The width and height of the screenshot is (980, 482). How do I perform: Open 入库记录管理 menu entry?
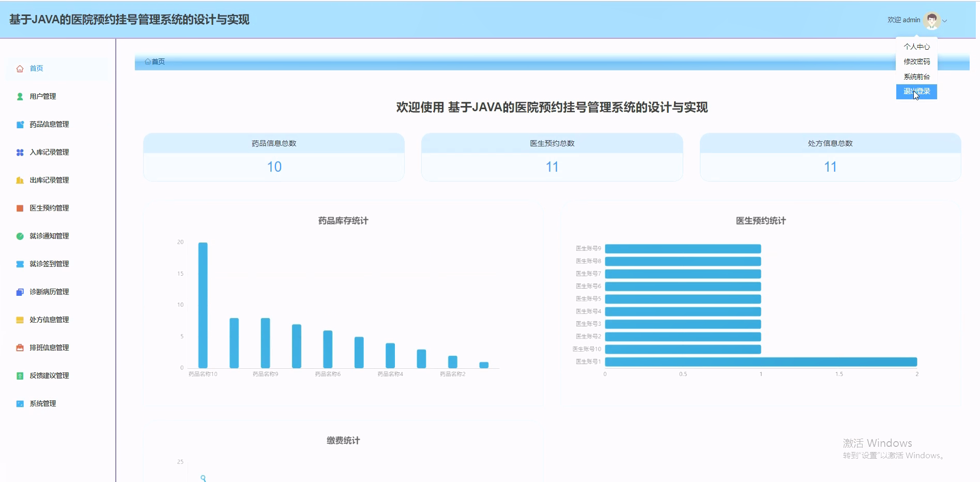[57, 153]
